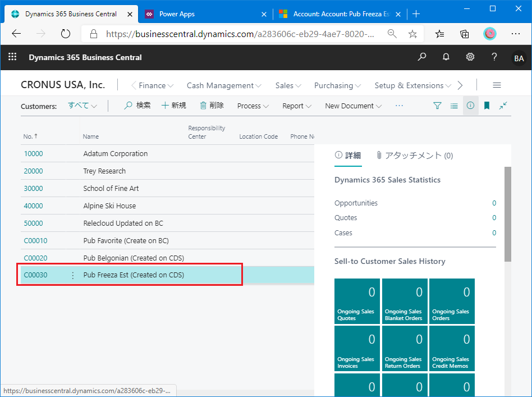Click the Opportunities count value
The height and width of the screenshot is (397, 532).
[x=494, y=203]
